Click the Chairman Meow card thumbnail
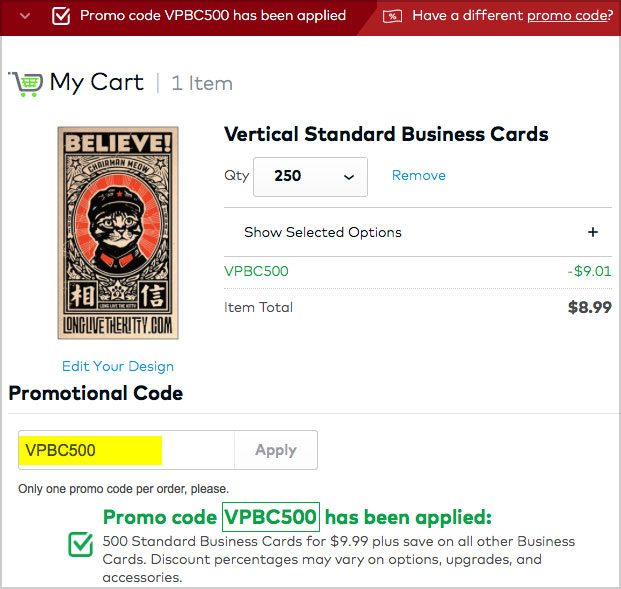 pos(118,233)
